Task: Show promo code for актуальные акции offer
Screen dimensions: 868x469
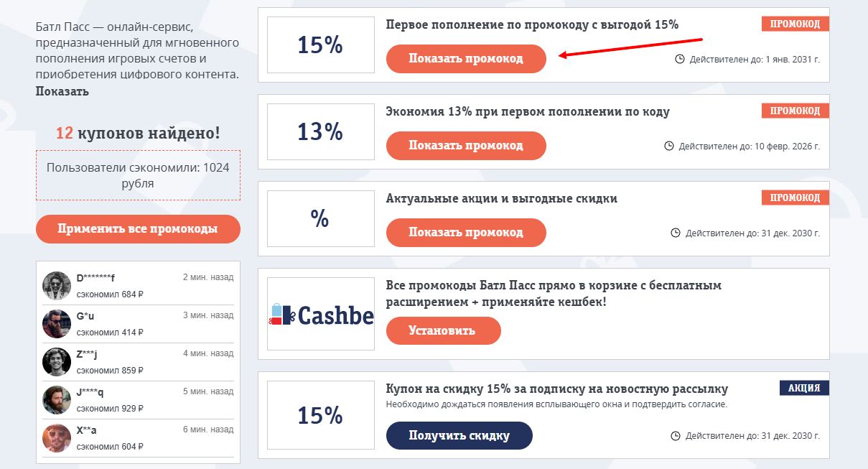Action: pyautogui.click(x=465, y=232)
